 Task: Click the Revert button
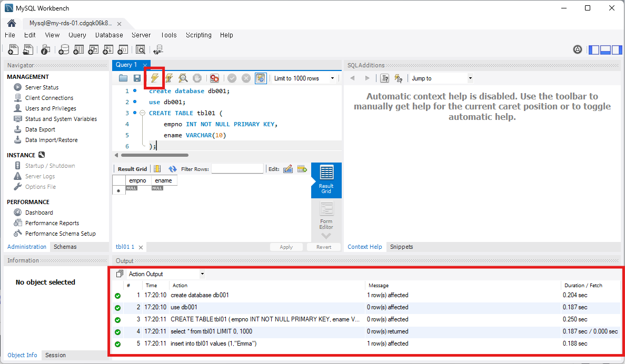(x=324, y=247)
